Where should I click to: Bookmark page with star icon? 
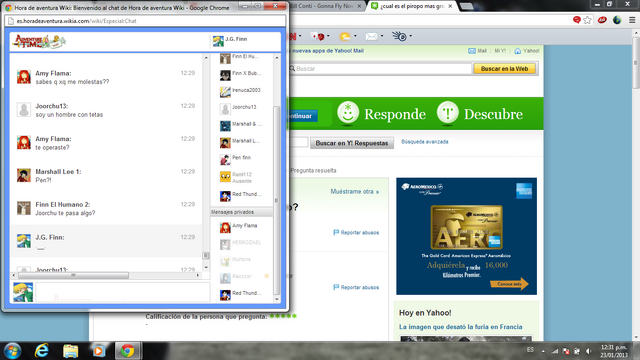point(587,20)
